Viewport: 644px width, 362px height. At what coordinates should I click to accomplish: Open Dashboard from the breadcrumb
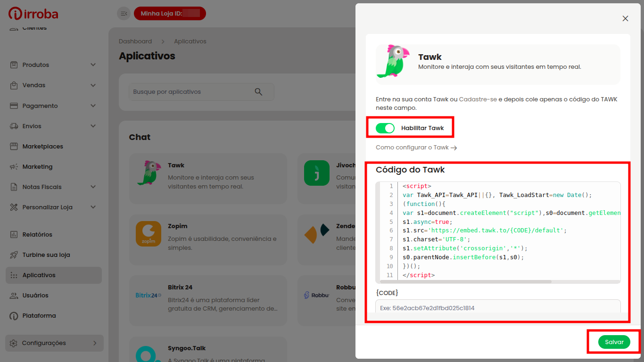point(135,41)
